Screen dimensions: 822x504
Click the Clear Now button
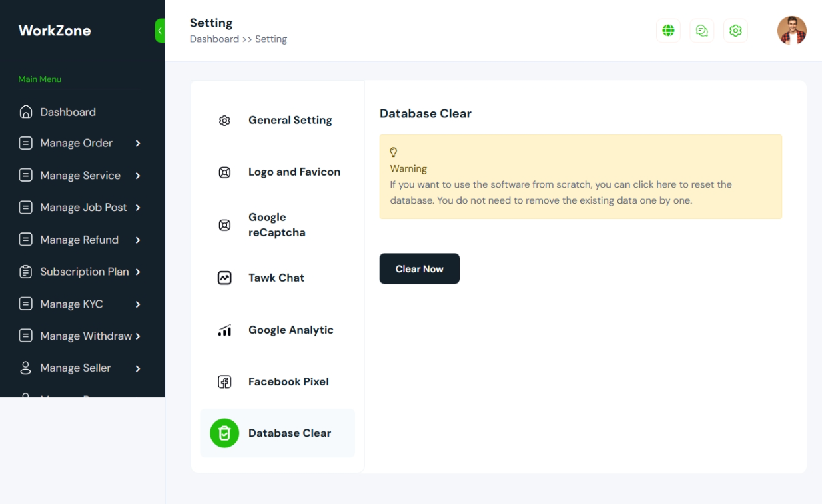point(420,269)
